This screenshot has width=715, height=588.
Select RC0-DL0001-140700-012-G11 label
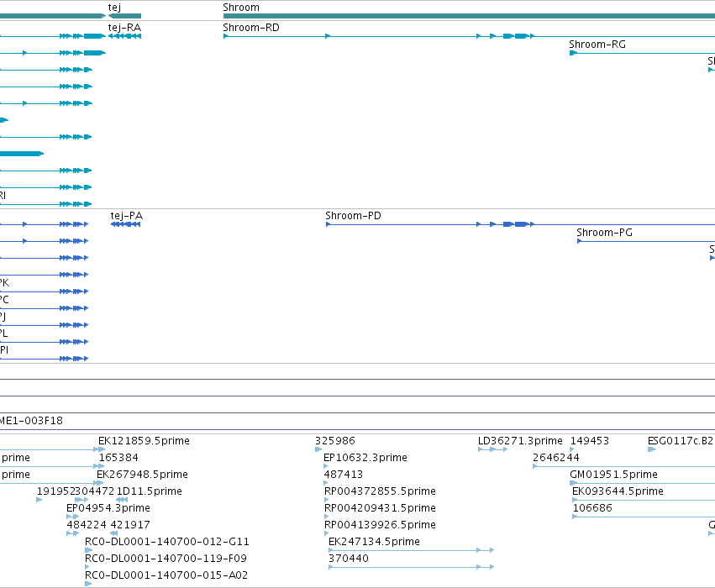(x=167, y=542)
